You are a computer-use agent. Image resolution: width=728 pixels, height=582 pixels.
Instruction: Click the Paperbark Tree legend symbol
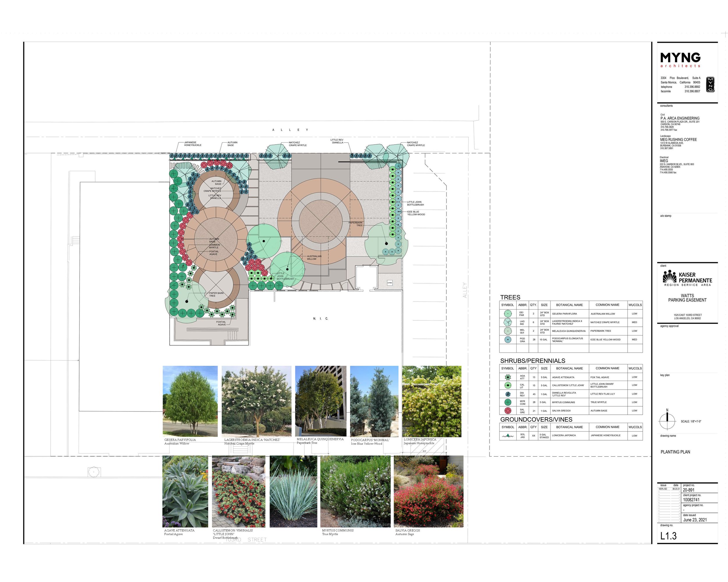[508, 331]
